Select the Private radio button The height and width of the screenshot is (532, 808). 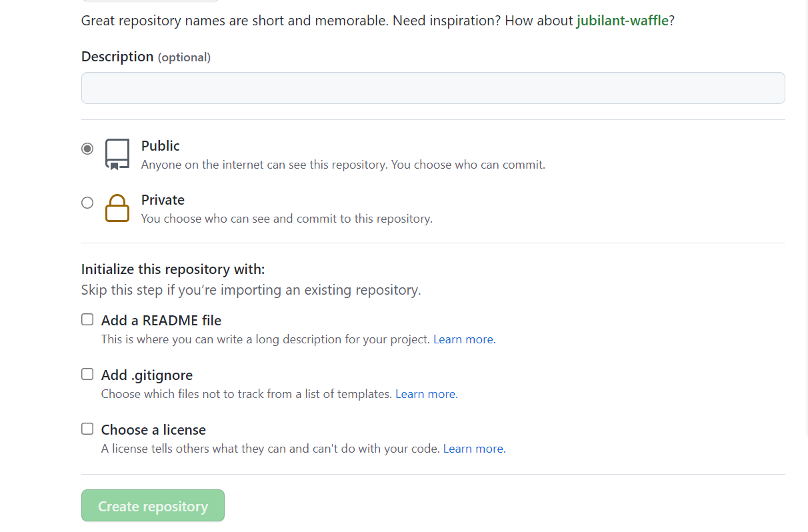tap(87, 203)
